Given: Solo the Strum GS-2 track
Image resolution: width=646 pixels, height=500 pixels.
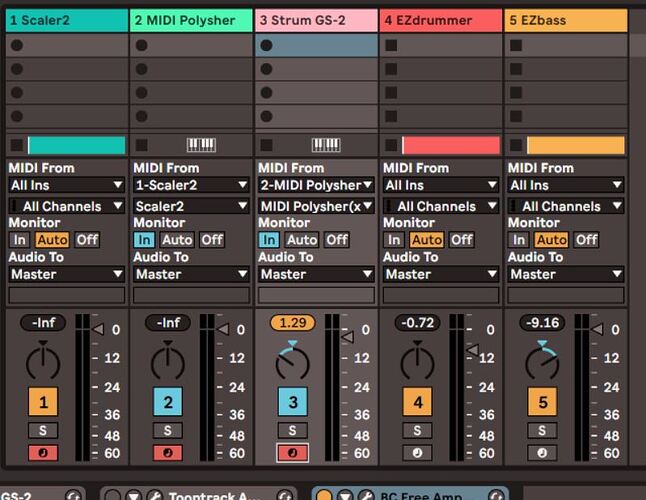Looking at the screenshot, I should click(x=293, y=430).
